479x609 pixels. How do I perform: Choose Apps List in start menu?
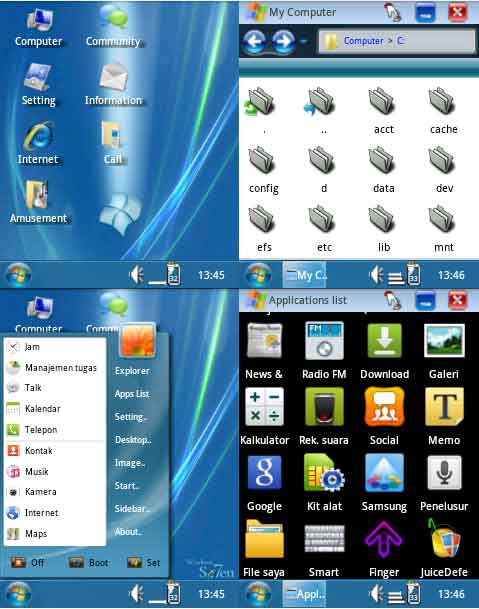point(132,394)
